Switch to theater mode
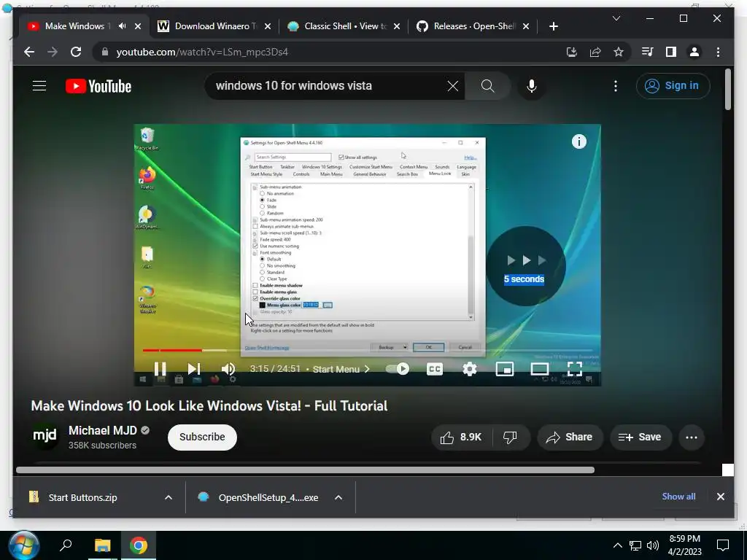The image size is (747, 560). (540, 368)
